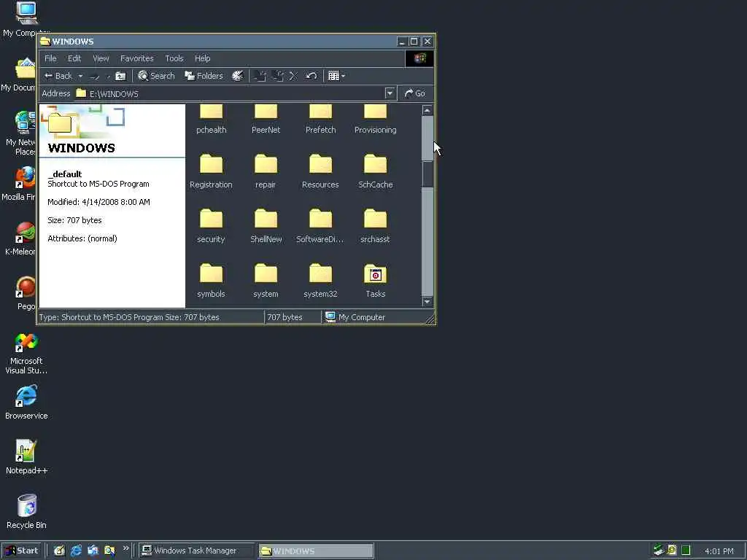747x560 pixels.
Task: Select the system folder
Action: [x=266, y=281]
